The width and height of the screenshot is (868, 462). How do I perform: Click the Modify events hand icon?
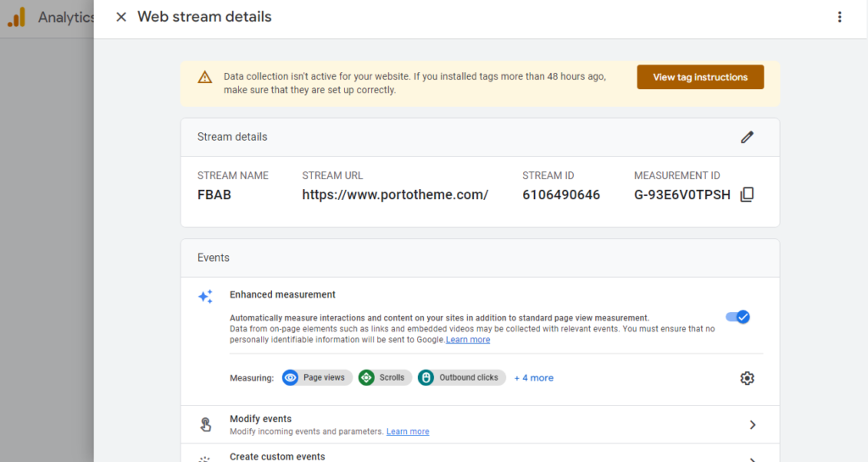[x=205, y=425]
